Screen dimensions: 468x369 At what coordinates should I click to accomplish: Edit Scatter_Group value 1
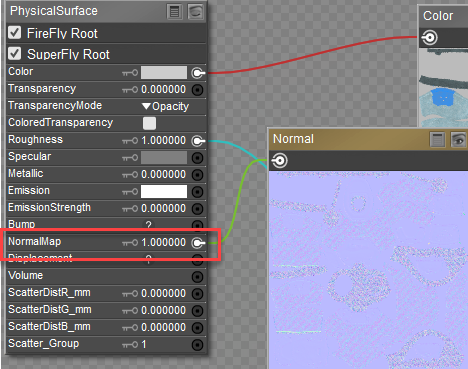tap(144, 344)
